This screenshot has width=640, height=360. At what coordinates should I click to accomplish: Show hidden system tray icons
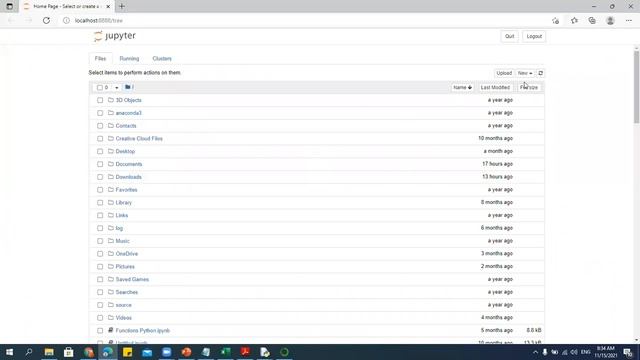[535, 352]
